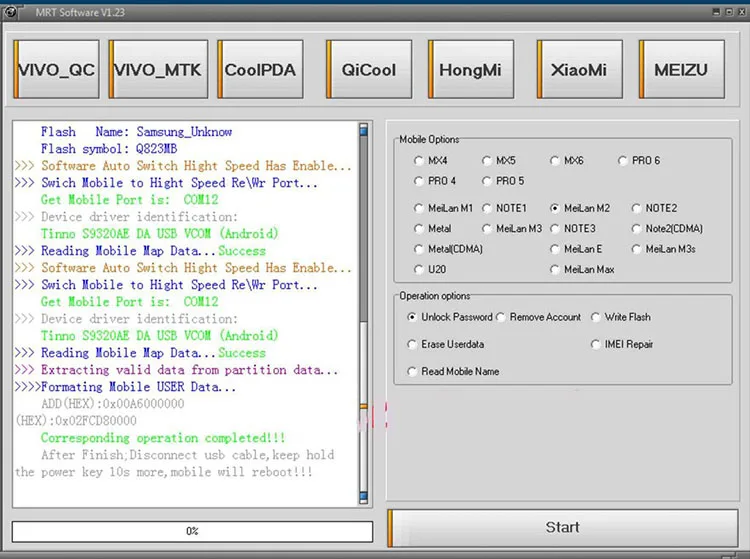Open the VIVO_QC brand module
750x559 pixels.
(56, 69)
